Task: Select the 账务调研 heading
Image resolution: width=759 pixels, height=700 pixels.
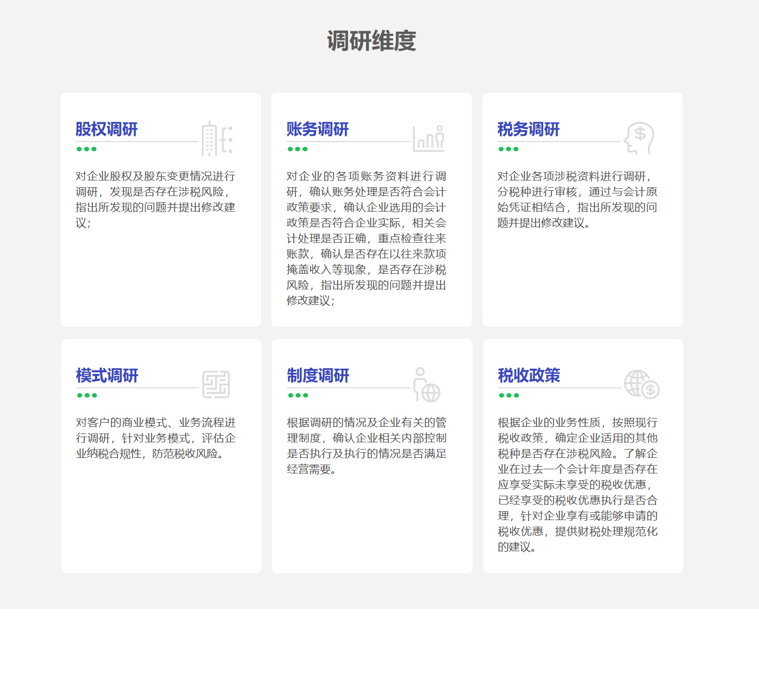Action: pos(318,129)
